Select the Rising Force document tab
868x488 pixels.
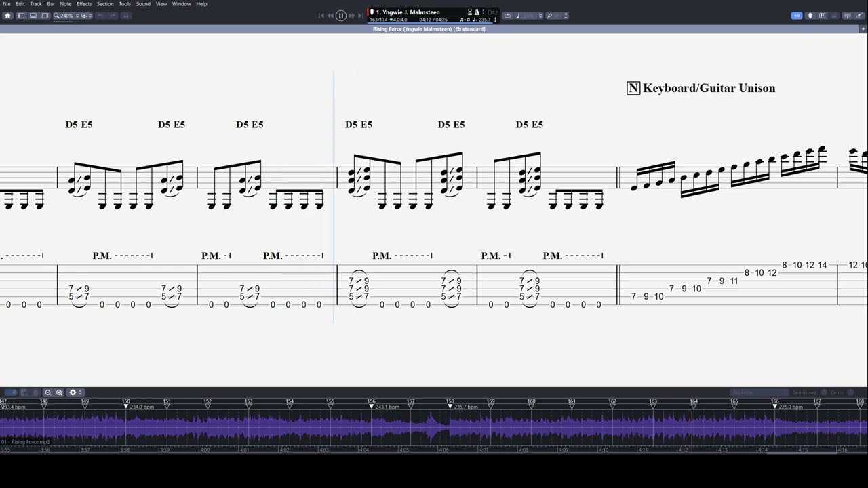click(x=429, y=29)
